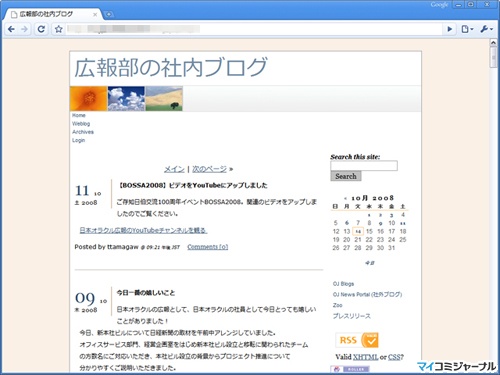Open the page menu dropdown

[467, 29]
